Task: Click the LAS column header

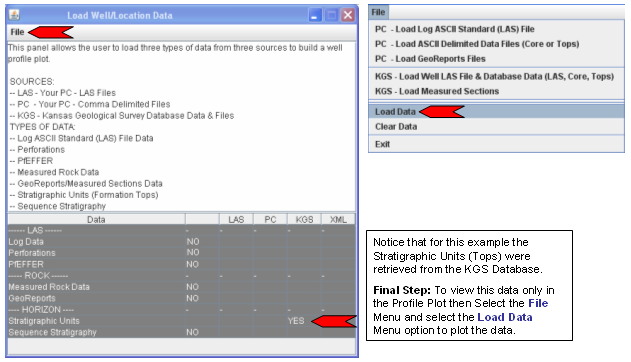Action: tap(236, 219)
